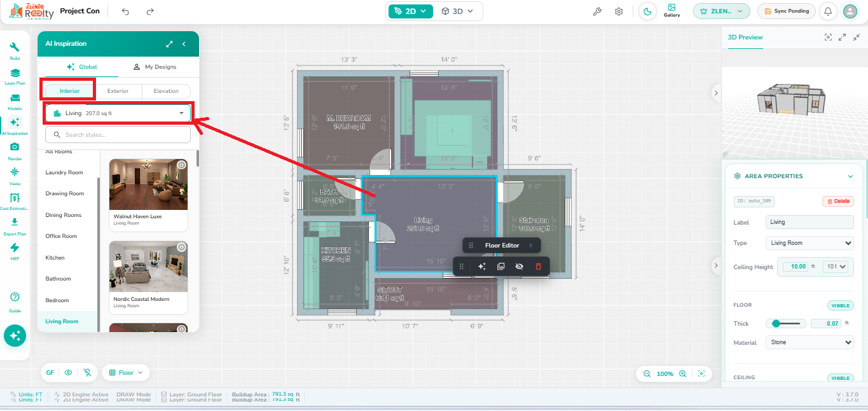Redo the last action

(x=150, y=11)
